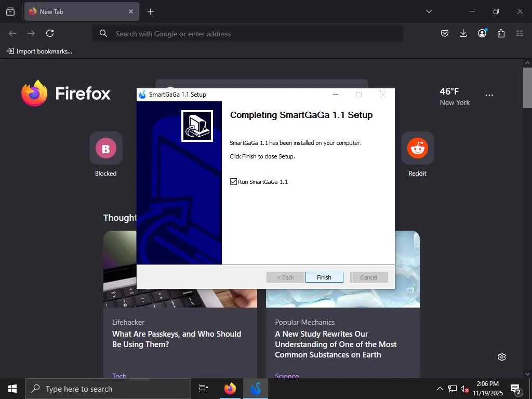
Task: Open new tab personalize gear icon
Action: 502,357
